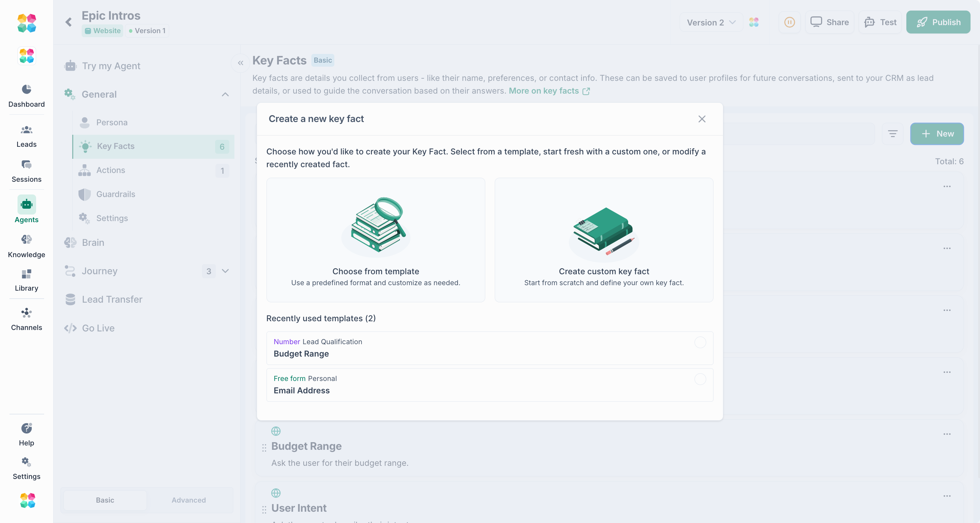This screenshot has height=523, width=980.
Task: Expand the Journey section chevron
Action: pyautogui.click(x=225, y=271)
